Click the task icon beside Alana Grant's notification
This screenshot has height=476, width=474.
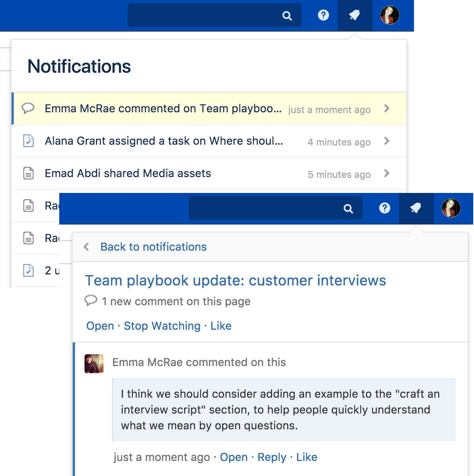(x=28, y=141)
